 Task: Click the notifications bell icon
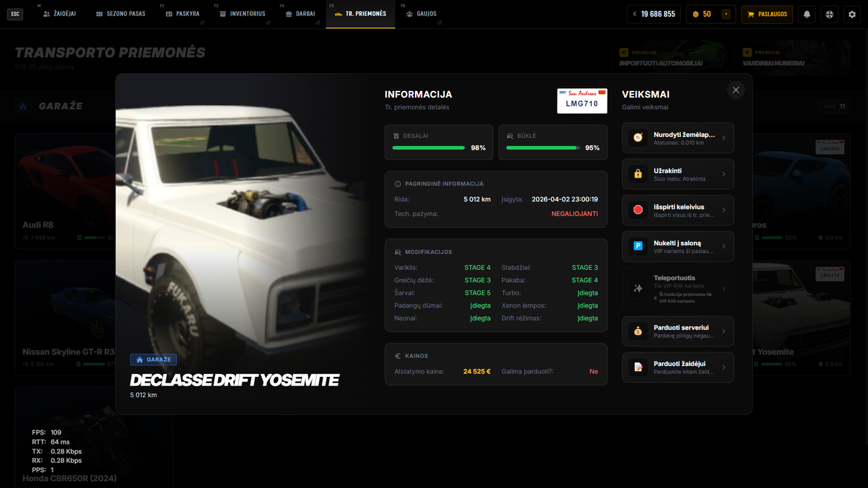(807, 14)
